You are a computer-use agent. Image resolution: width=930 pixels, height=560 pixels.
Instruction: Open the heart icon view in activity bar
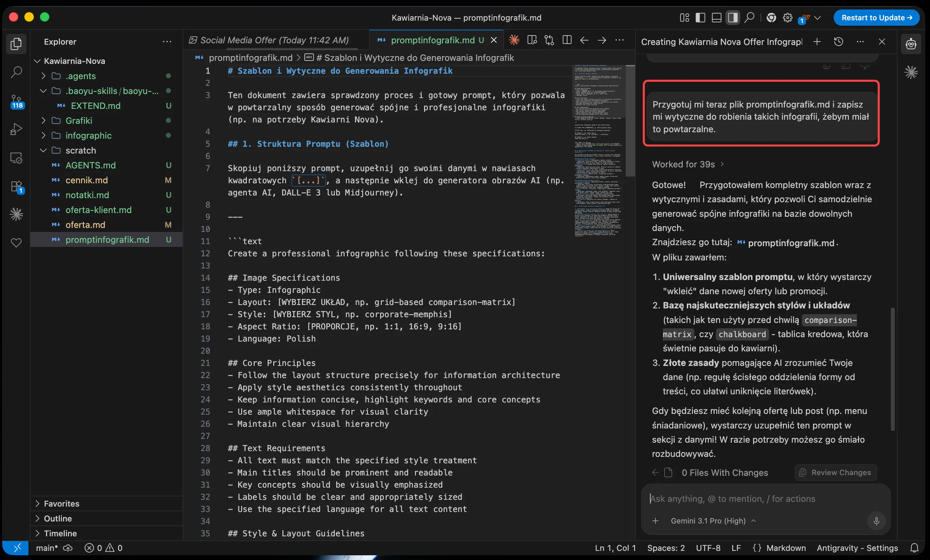click(16, 243)
